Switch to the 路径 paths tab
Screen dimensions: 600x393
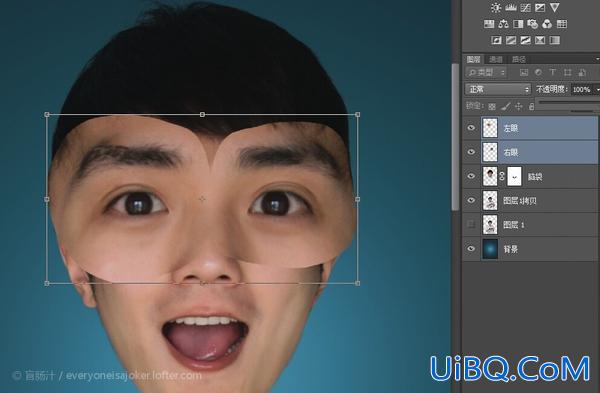coord(518,59)
